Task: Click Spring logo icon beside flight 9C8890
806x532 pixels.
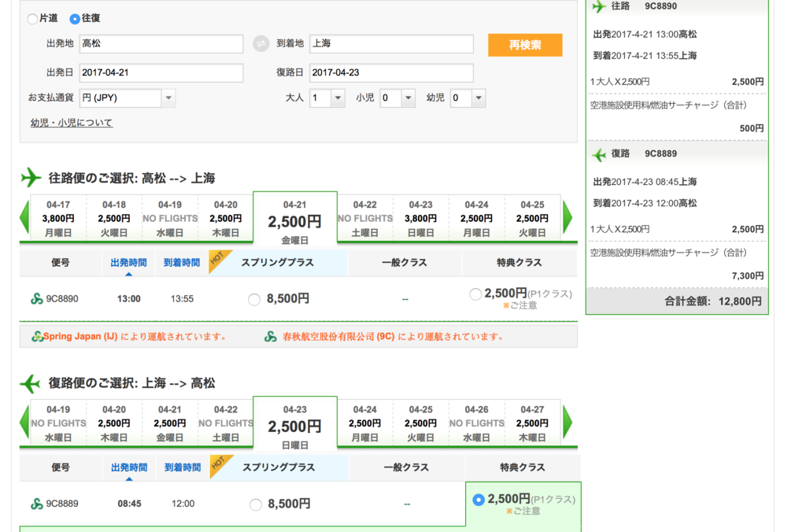Action: pos(36,298)
